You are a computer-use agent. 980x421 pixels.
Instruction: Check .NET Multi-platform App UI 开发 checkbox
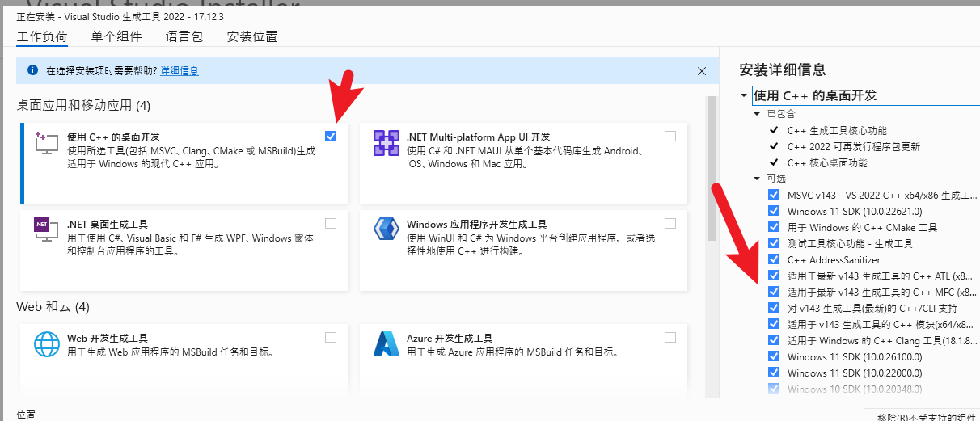pos(670,136)
